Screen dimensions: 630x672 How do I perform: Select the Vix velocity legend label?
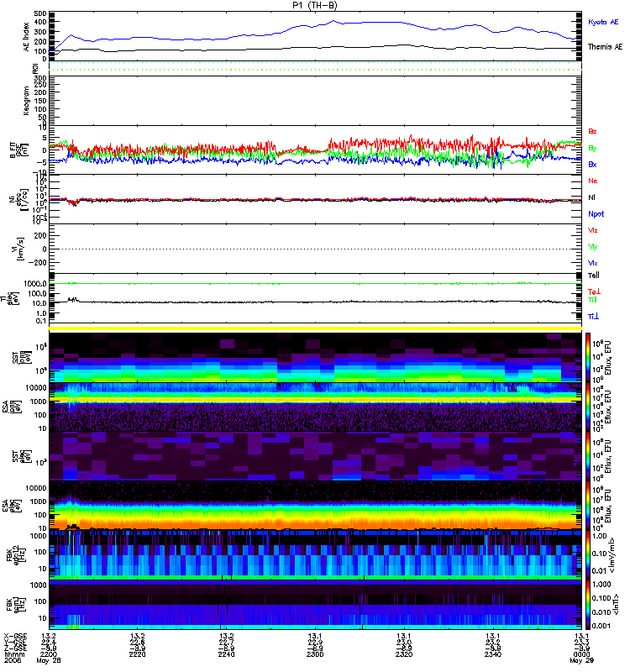pyautogui.click(x=592, y=263)
